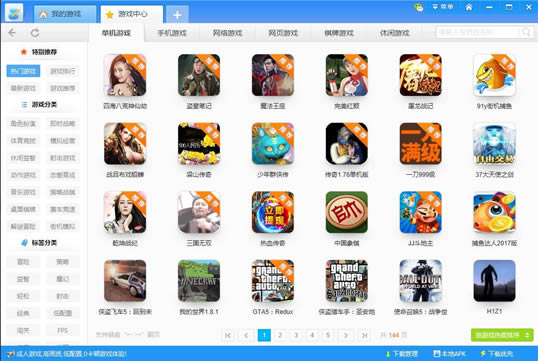538x361 pixels.
Task: Open a new tab with plus icon
Action: click(177, 15)
